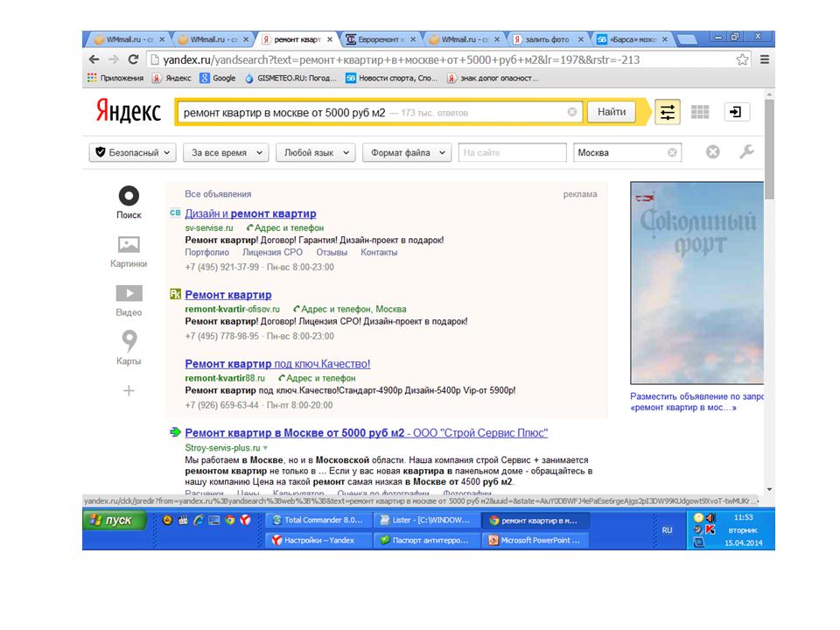Switch to the ремонт кварт browser tab

point(297,39)
